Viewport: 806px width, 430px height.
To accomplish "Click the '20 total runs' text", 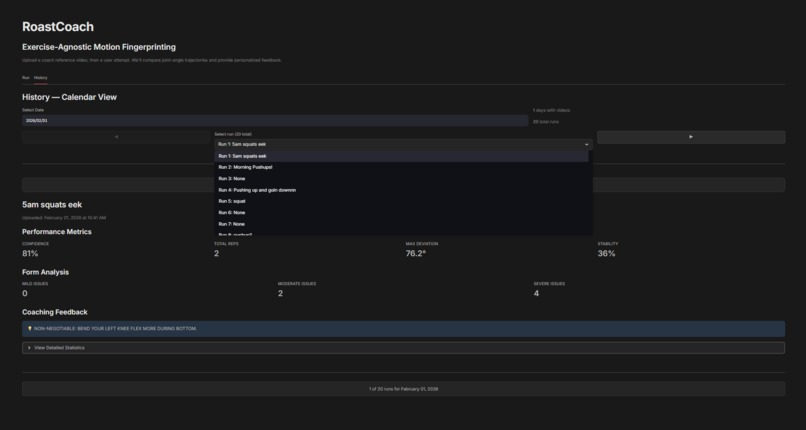I will (546, 122).
